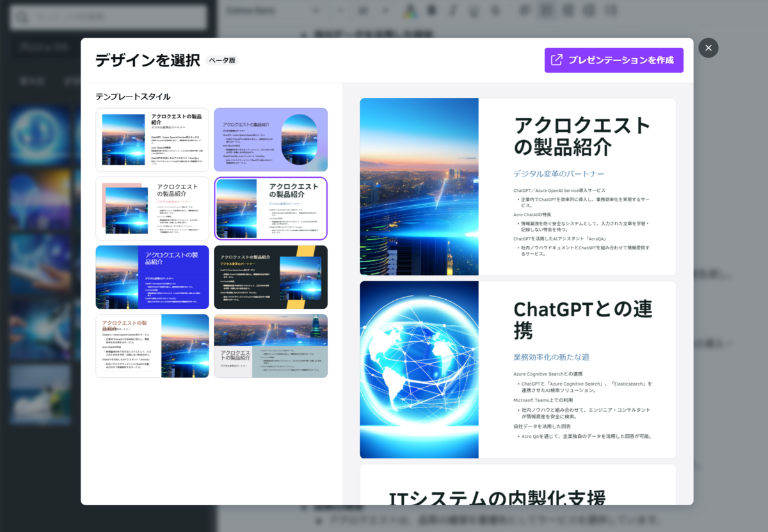Choose the template with wide cityscape banner
This screenshot has height=532, width=768.
(271, 346)
